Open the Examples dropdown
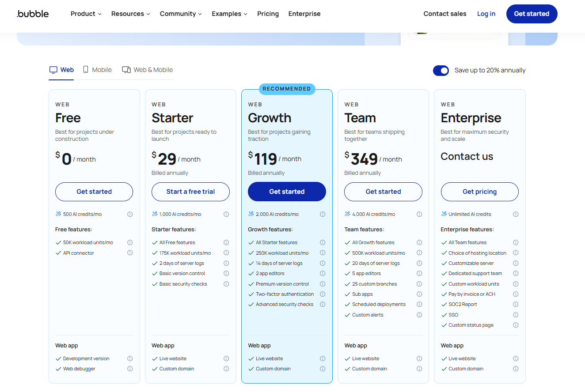The width and height of the screenshot is (585, 392). pos(230,14)
